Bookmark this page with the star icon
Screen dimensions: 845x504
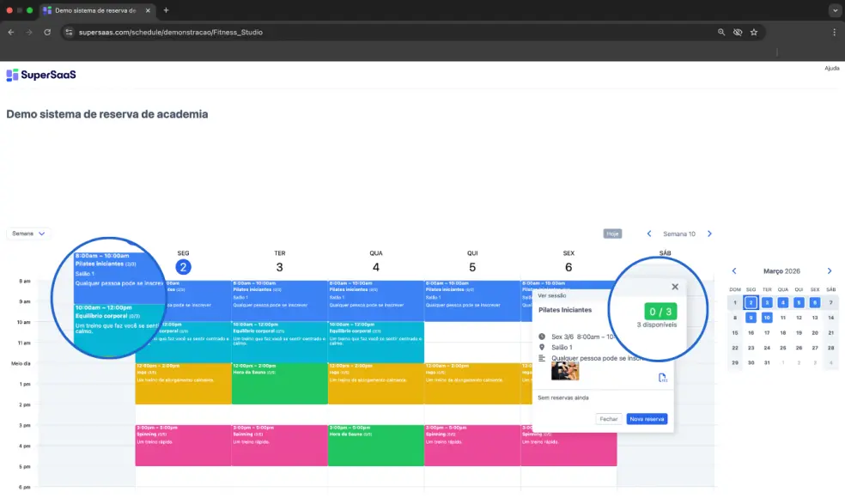click(754, 32)
